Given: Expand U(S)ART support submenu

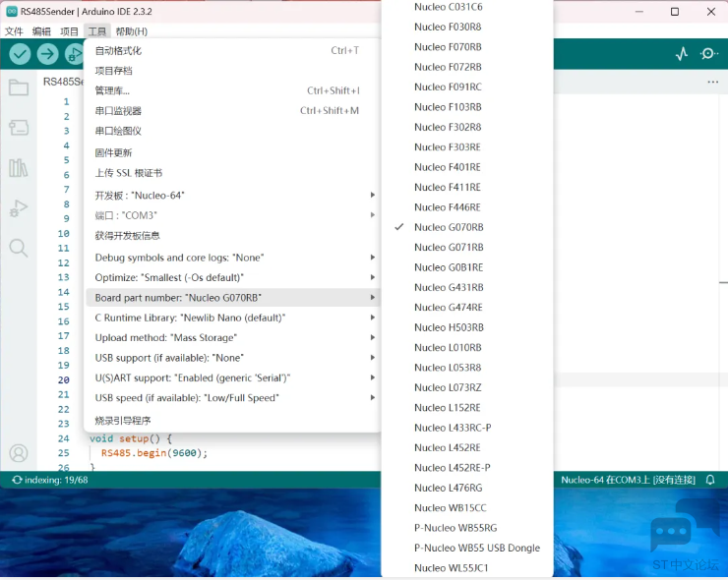Looking at the screenshot, I should click(233, 377).
